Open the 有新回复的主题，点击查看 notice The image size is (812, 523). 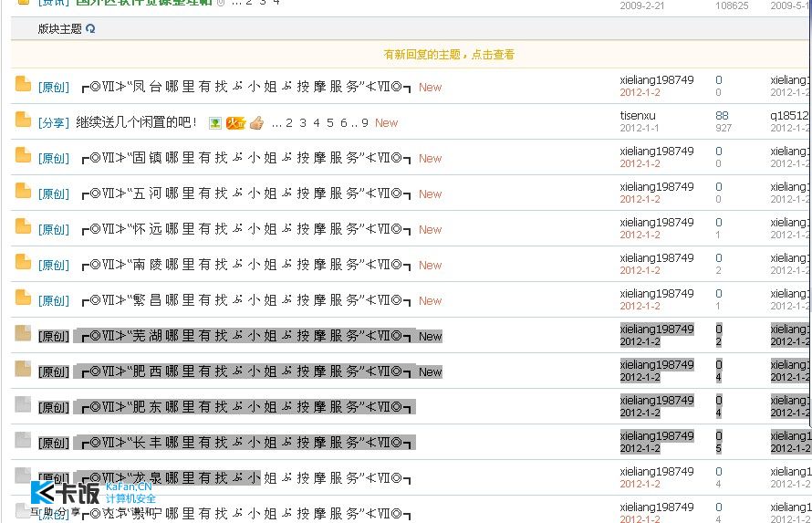449,55
